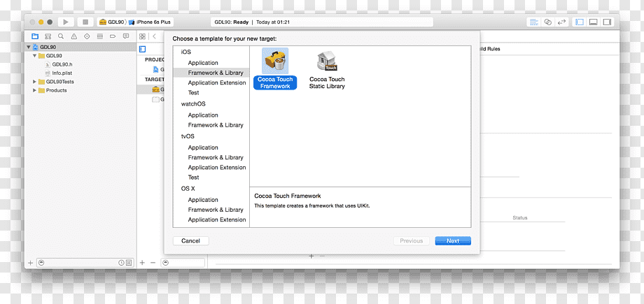Viewport: 644px width, 304px height.
Task: Click the navigator filter field
Action: 85,263
